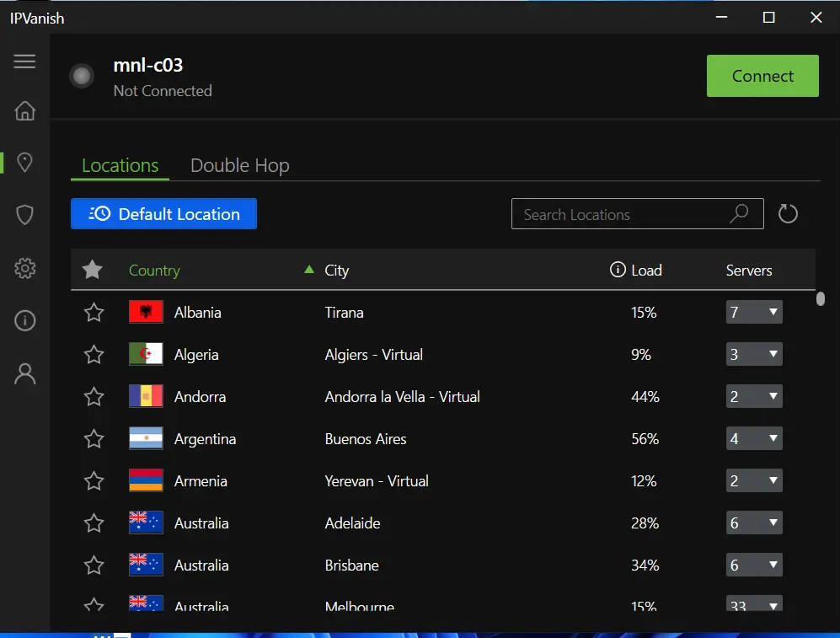Click the search magnifier icon
The height and width of the screenshot is (638, 840).
point(739,213)
